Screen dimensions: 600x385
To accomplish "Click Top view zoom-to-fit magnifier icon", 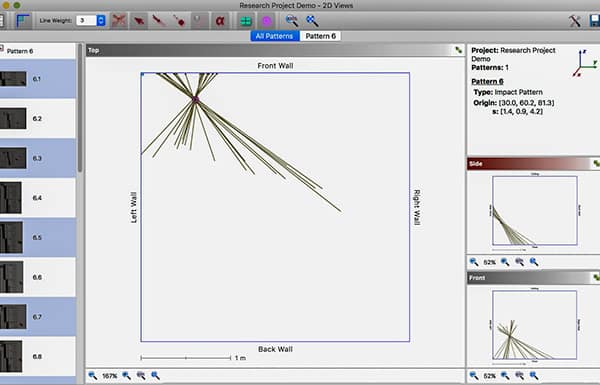I will tap(155, 376).
